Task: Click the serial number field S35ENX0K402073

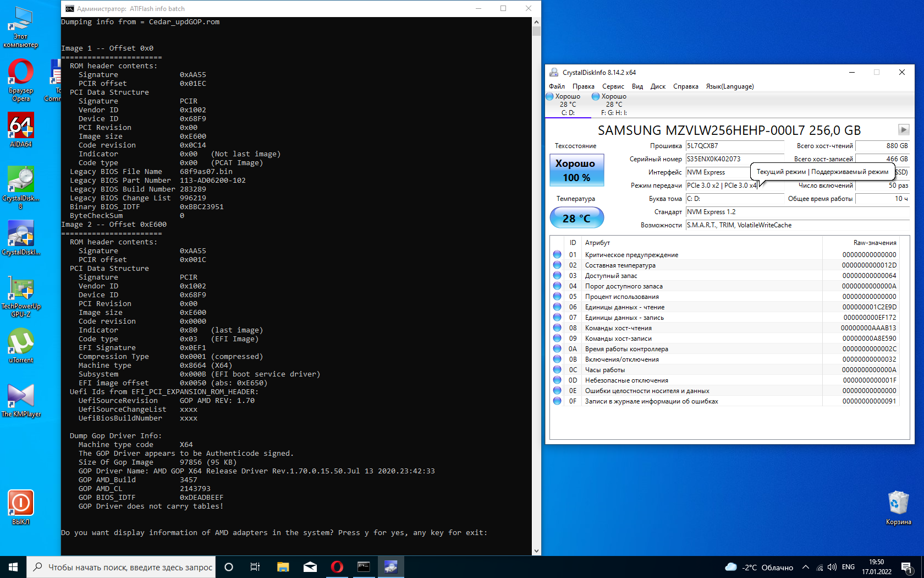Action: tap(735, 159)
